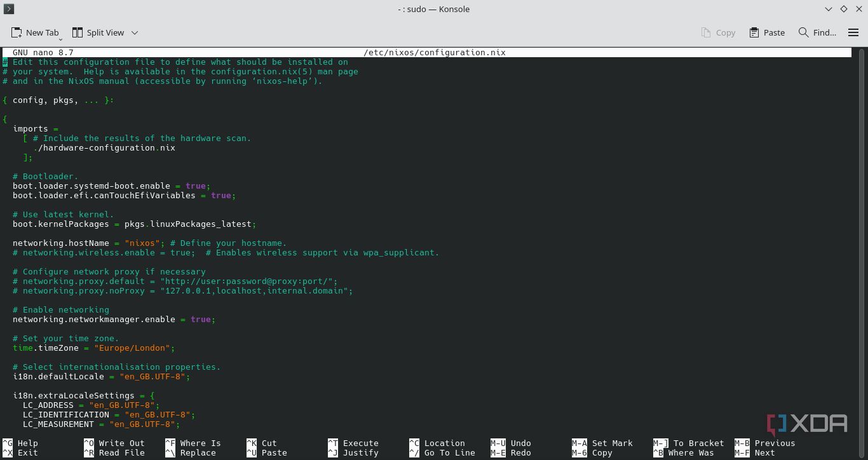
Task: Click the /etc/nixos/configuration.nix file title
Action: tap(435, 53)
